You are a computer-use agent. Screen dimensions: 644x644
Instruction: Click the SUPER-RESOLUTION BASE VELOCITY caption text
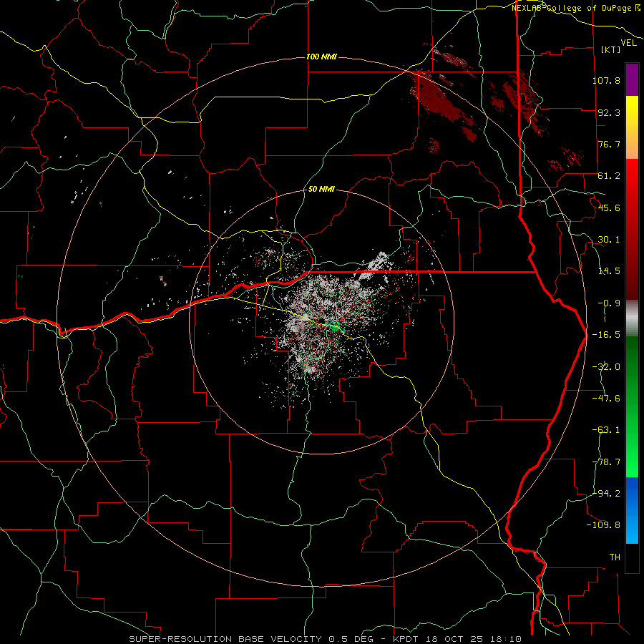(225, 639)
